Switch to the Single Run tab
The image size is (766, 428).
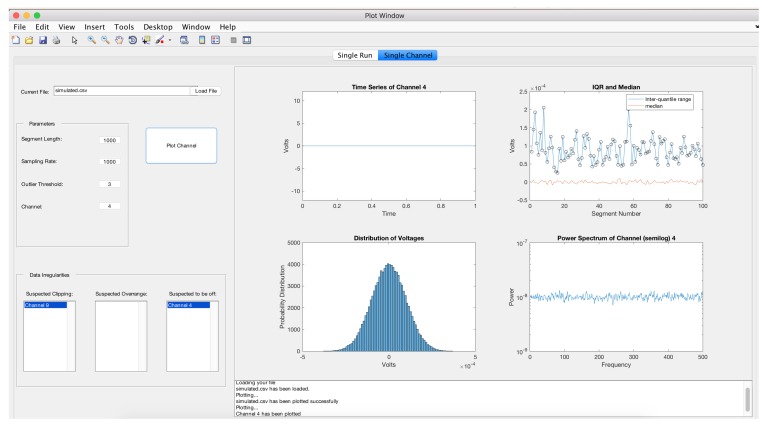pyautogui.click(x=355, y=55)
